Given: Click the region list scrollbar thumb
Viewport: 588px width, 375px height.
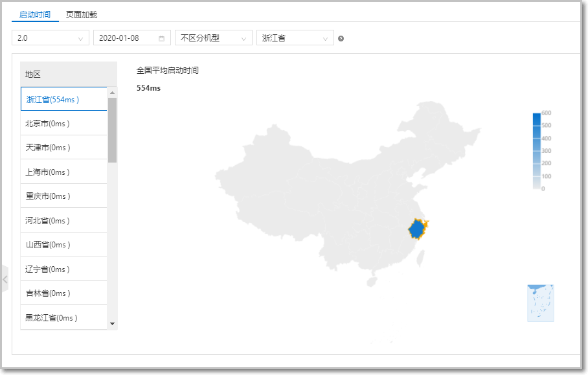Looking at the screenshot, I should click(x=112, y=130).
